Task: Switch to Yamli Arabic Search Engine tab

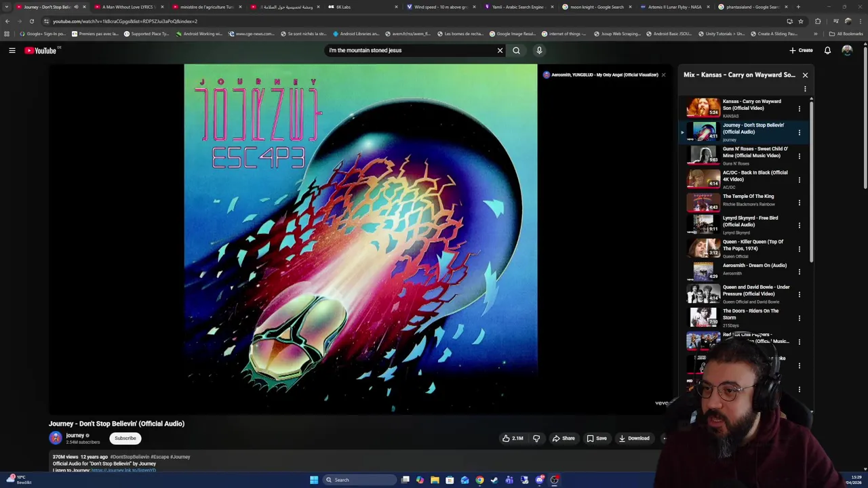Action: pyautogui.click(x=519, y=7)
